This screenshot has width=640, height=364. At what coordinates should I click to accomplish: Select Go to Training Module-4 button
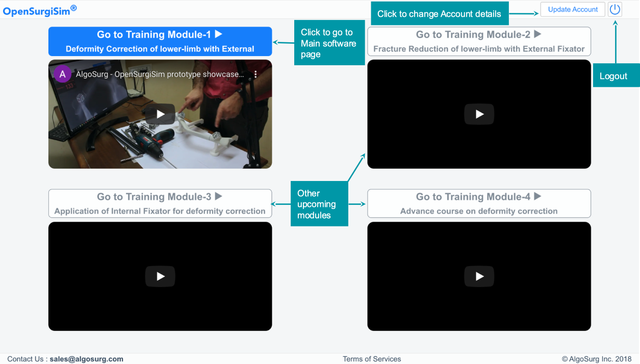(x=479, y=203)
